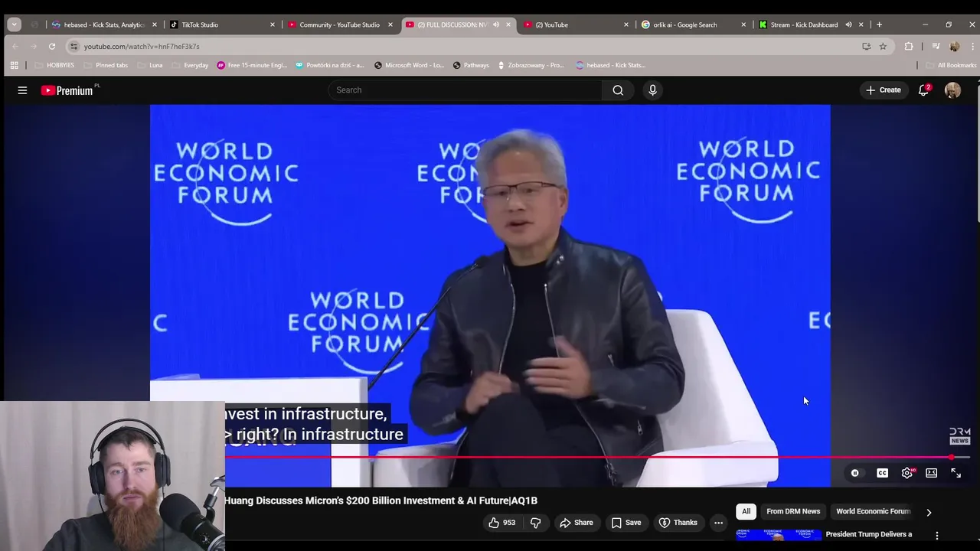Viewport: 980px width, 551px height.
Task: Dislike the video
Action: click(536, 523)
